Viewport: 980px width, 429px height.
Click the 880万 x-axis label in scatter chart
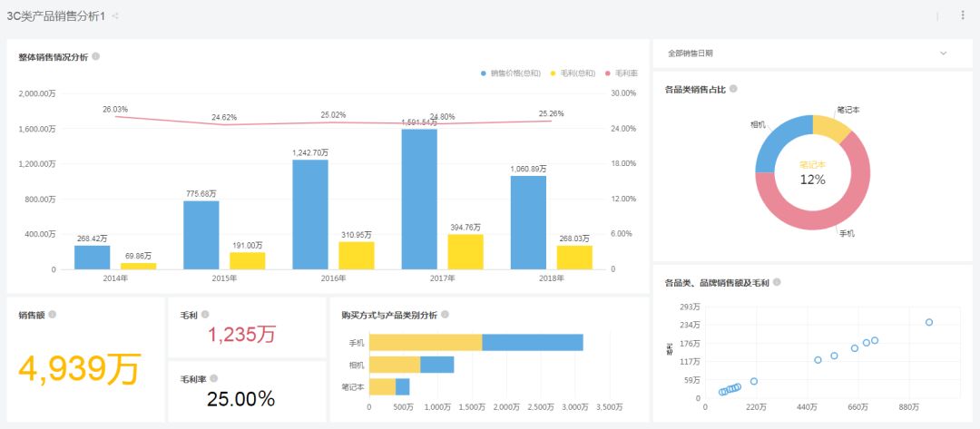(908, 407)
